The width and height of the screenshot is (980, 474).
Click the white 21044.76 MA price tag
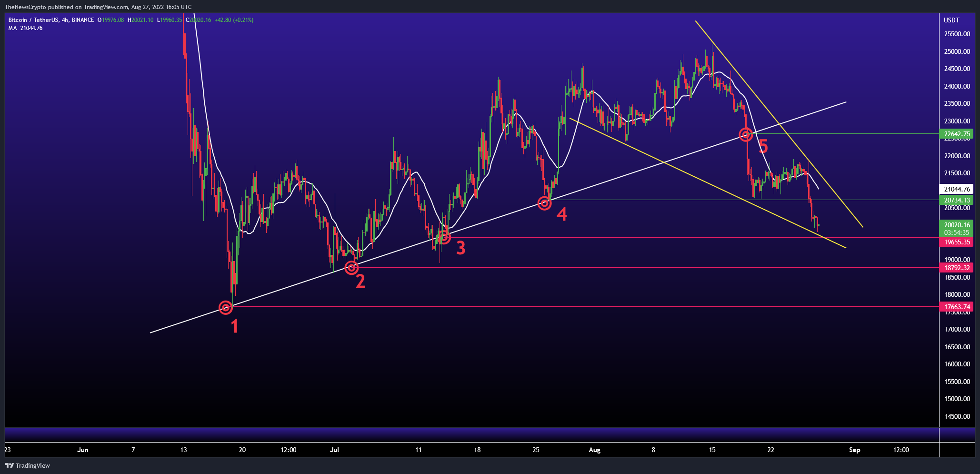(956, 189)
